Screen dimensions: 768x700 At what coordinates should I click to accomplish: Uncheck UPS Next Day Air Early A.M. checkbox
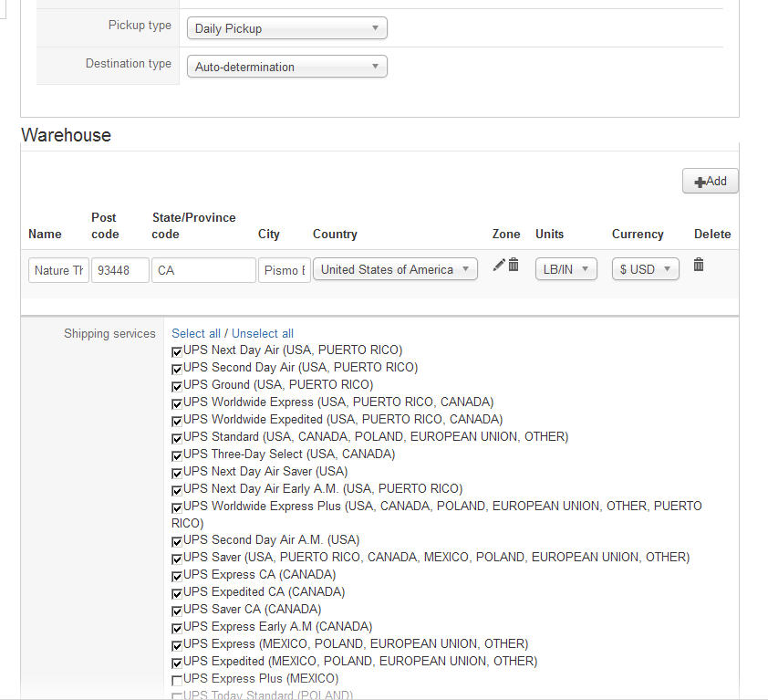click(x=177, y=490)
